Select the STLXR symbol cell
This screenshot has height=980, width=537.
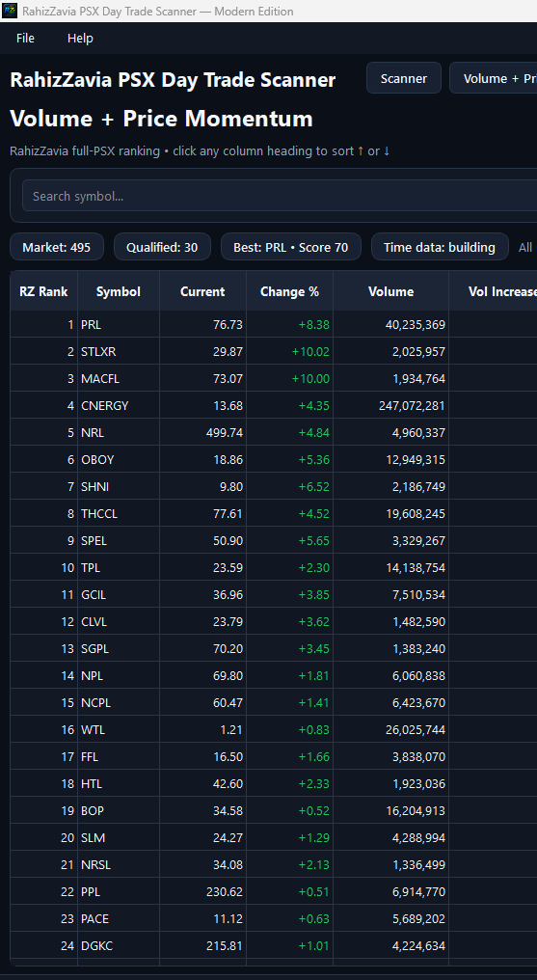click(118, 351)
